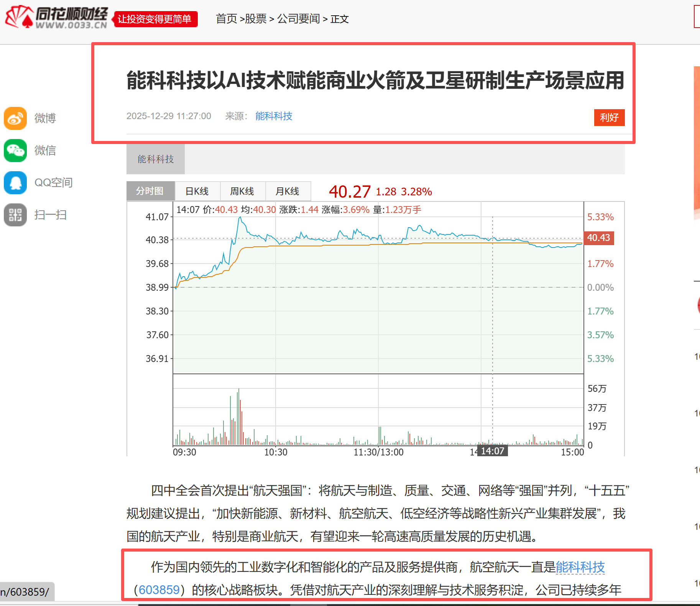Click the 能科科技 source link
The image size is (700, 606).
pos(274,116)
